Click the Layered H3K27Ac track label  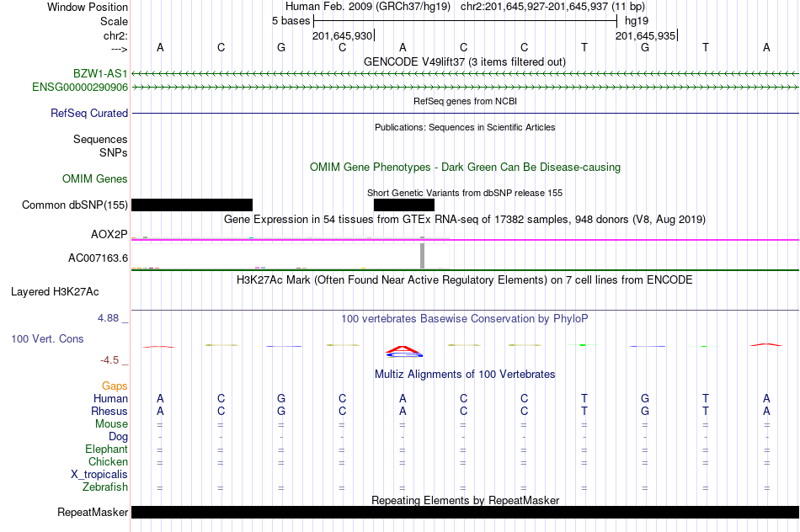(x=55, y=292)
